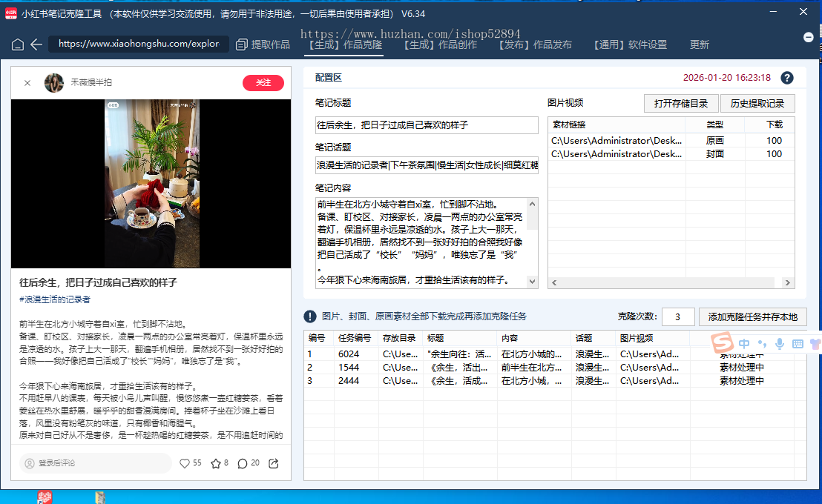Click the 素材链接 column header

tap(616, 125)
